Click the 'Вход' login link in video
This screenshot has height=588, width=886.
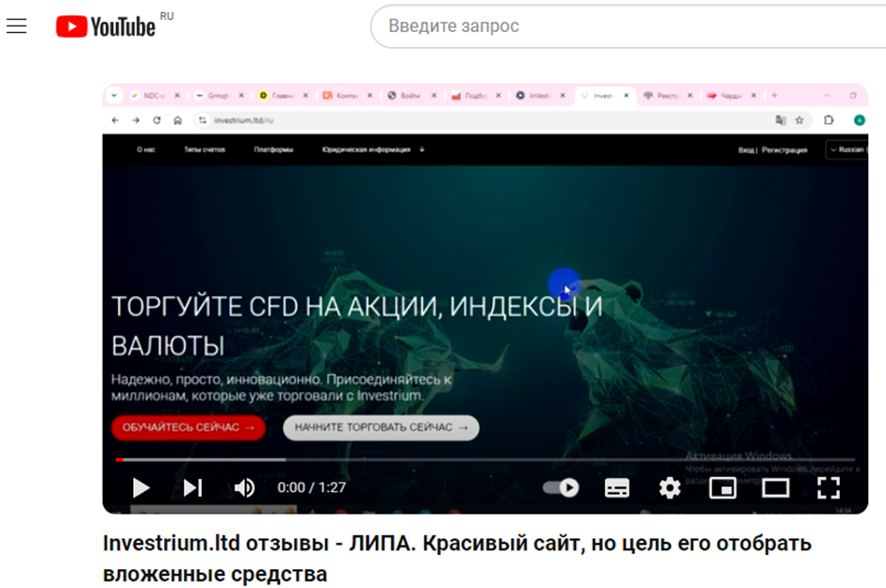[x=746, y=150]
